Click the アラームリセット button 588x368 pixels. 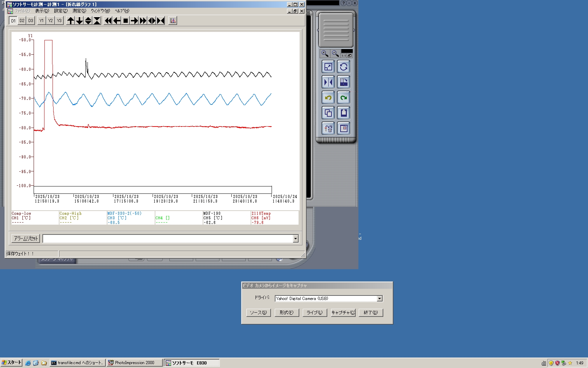26,239
